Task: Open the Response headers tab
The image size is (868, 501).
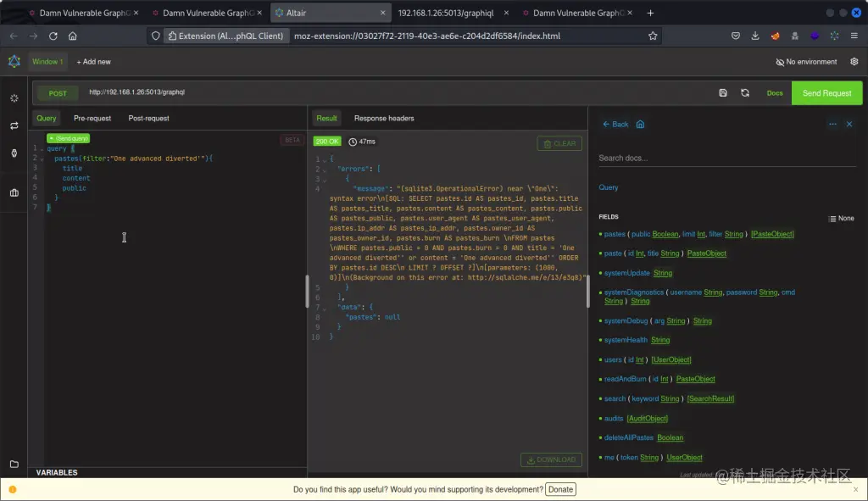Action: coord(384,119)
